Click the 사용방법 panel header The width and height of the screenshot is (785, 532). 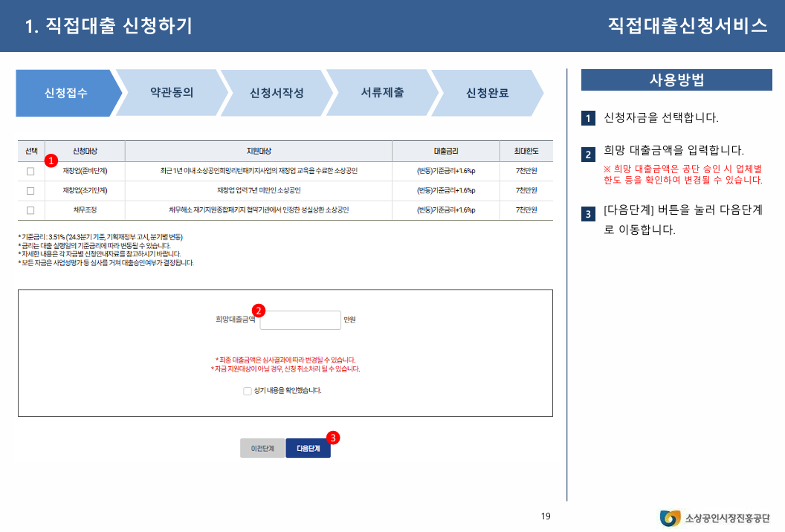pyautogui.click(x=677, y=80)
